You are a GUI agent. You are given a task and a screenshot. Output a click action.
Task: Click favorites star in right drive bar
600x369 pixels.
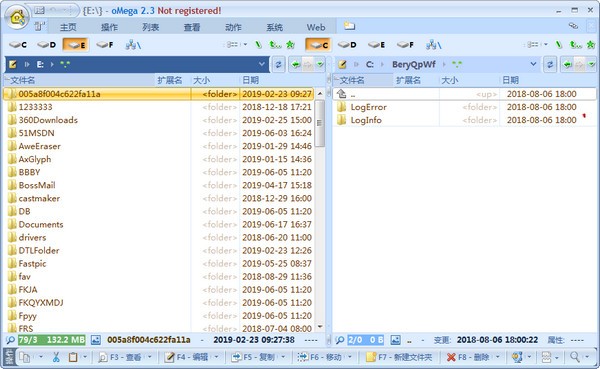(x=591, y=45)
